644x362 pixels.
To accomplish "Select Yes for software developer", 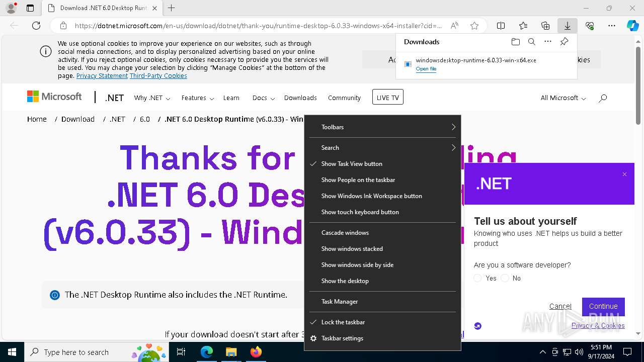I will 478,278.
